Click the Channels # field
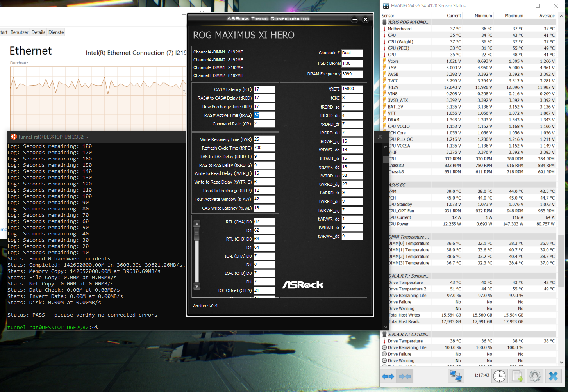568x392 pixels. (x=352, y=53)
